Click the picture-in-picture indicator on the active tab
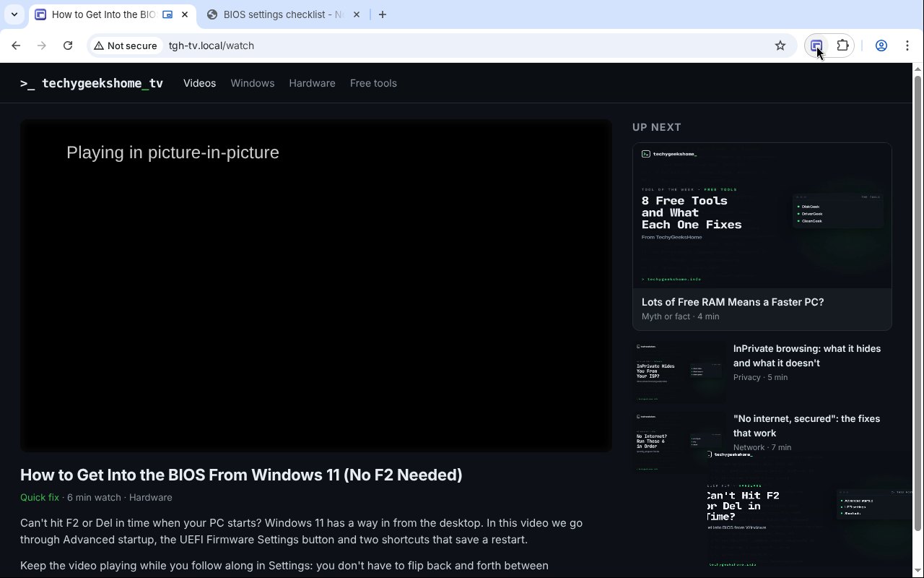 pyautogui.click(x=167, y=14)
